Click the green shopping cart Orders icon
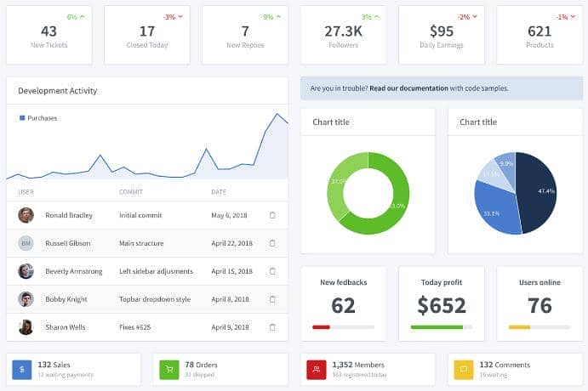Screen dimensions: 588x391 click(168, 369)
